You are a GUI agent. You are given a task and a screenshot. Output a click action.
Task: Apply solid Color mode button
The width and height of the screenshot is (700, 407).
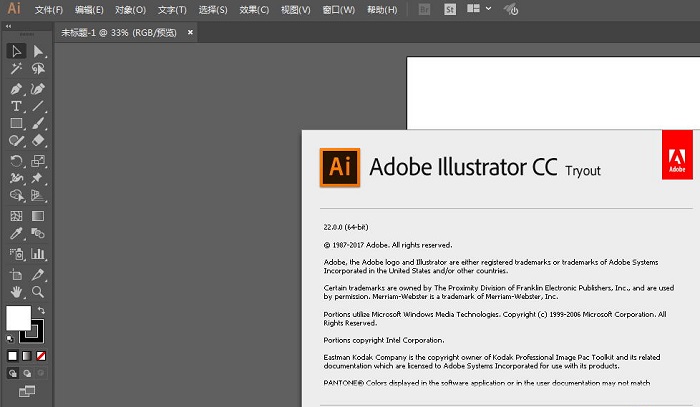pos(12,356)
